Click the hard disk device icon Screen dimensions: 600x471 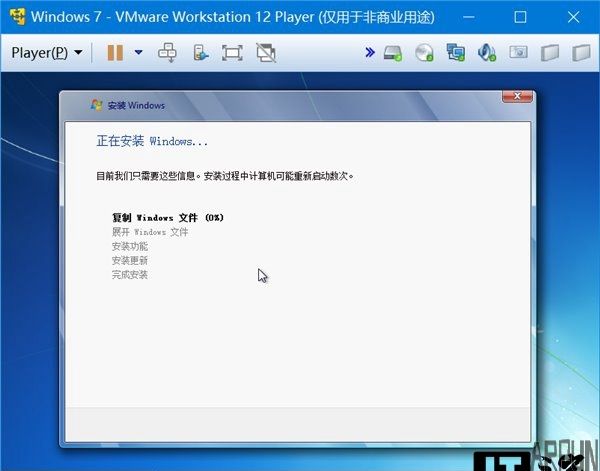[x=393, y=53]
